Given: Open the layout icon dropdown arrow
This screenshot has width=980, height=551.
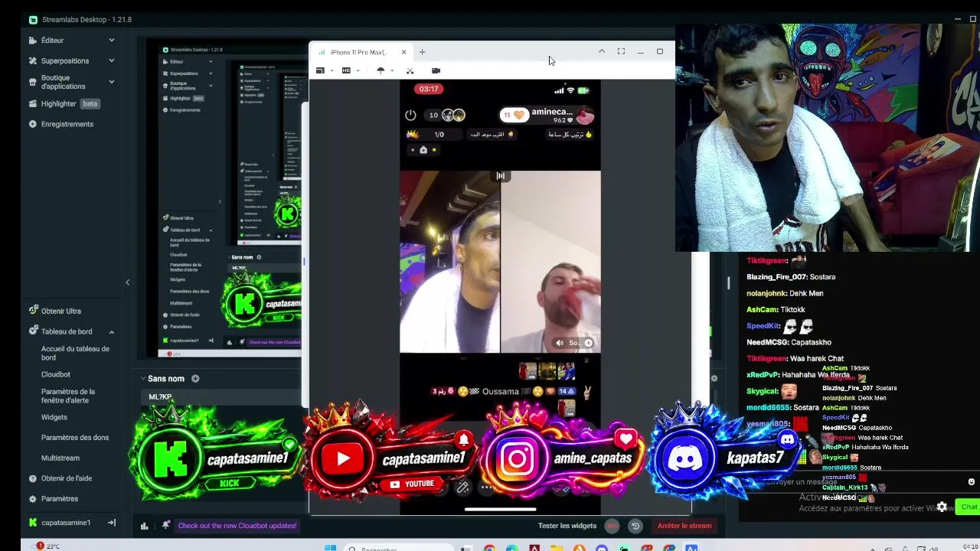Looking at the screenshot, I should [332, 70].
